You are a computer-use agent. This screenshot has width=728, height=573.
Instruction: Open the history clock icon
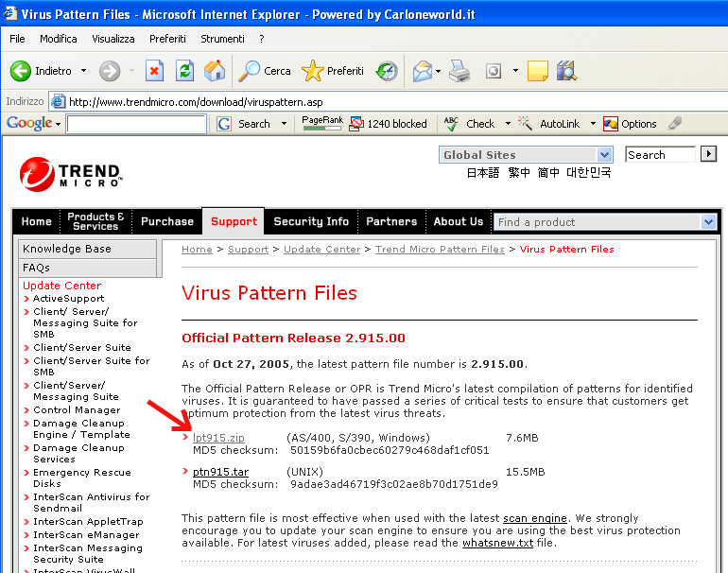point(387,71)
